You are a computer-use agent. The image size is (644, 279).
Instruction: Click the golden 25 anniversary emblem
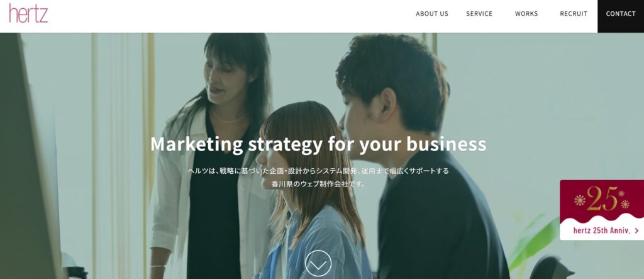[602, 198]
